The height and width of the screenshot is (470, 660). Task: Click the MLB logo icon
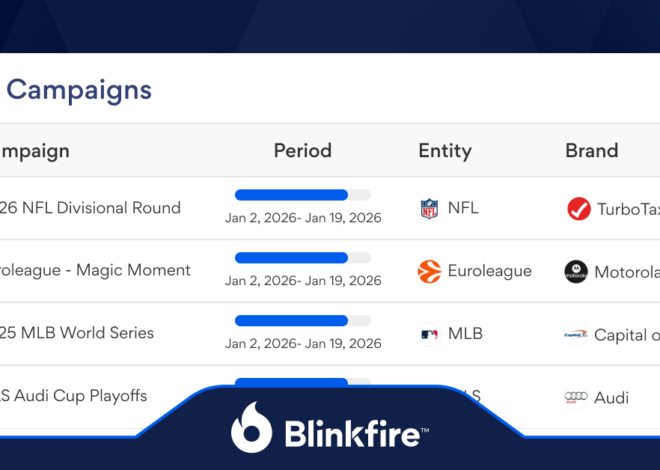coord(429,335)
